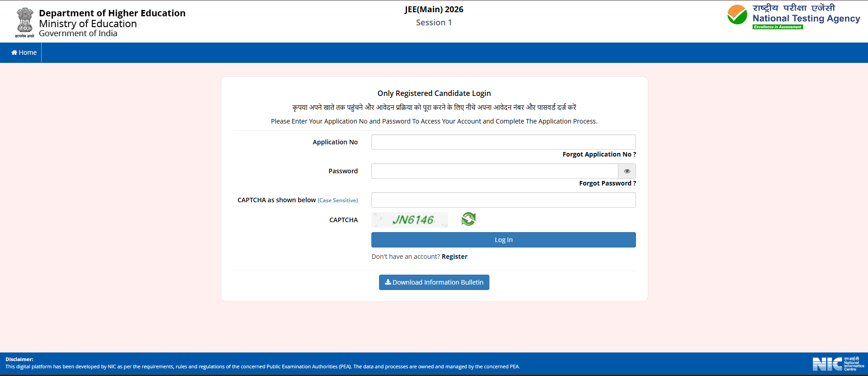
Task: Go to Home in navigation bar
Action: [x=24, y=52]
